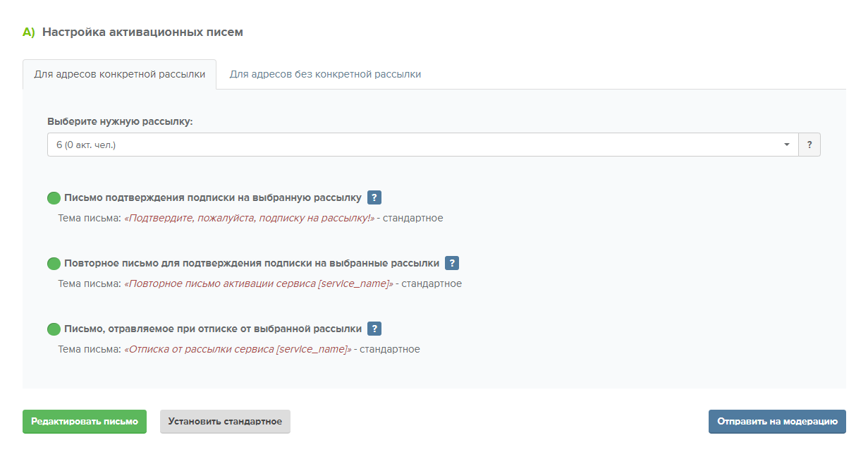This screenshot has width=868, height=452.
Task: Click 'Повторное письмо для подтверждения подписки' heading
Action: (x=251, y=263)
